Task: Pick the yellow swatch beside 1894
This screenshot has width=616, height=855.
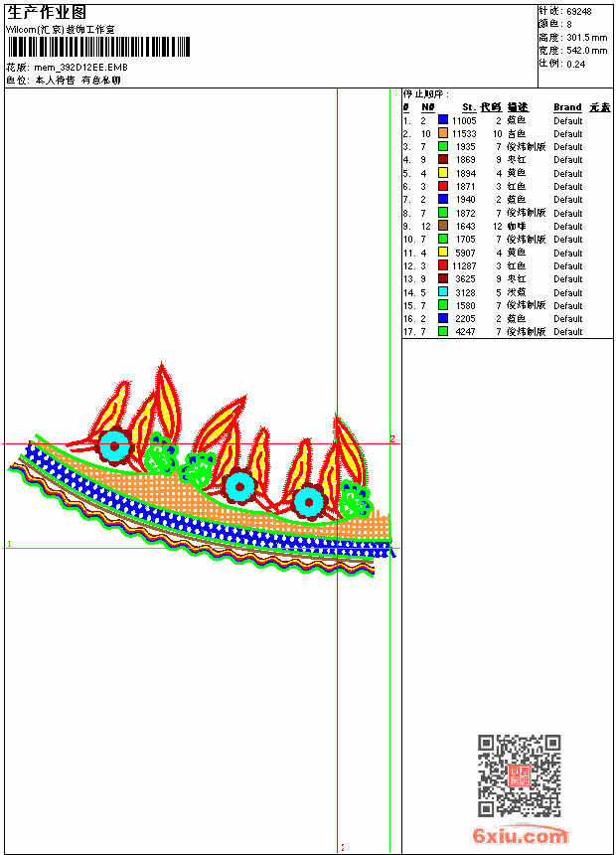Action: tap(443, 173)
